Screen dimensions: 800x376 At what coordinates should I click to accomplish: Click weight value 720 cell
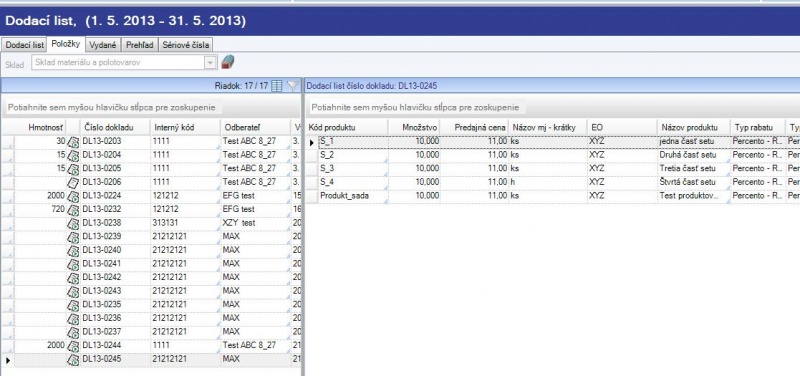pyautogui.click(x=40, y=210)
